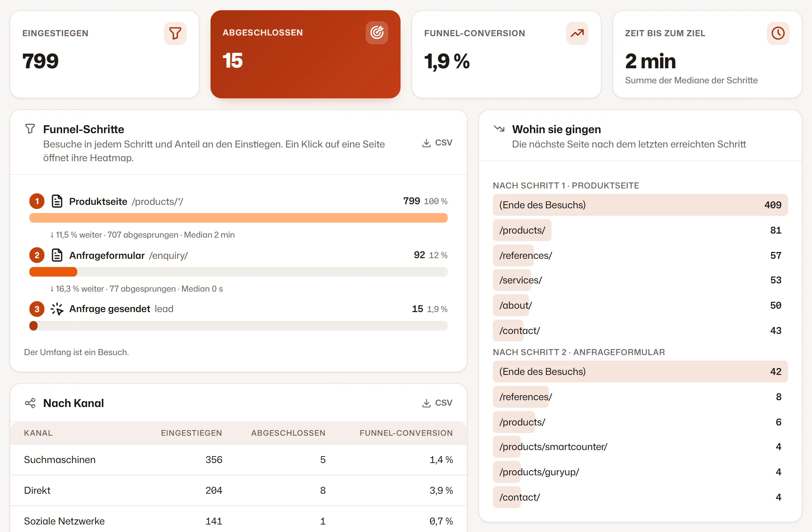Click the funnel icon on Eingestiegen card

pyautogui.click(x=175, y=33)
